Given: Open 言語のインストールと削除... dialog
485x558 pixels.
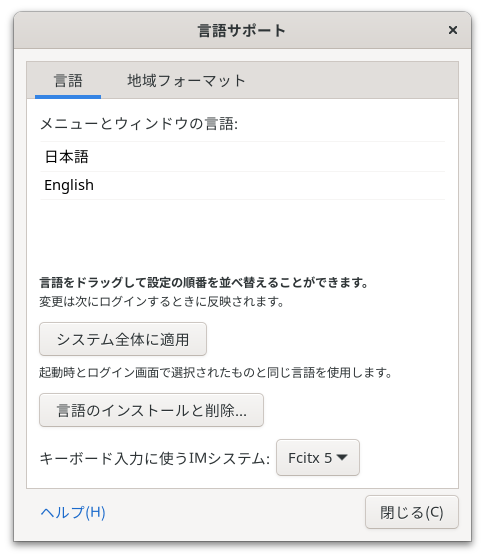Looking at the screenshot, I should pos(151,410).
